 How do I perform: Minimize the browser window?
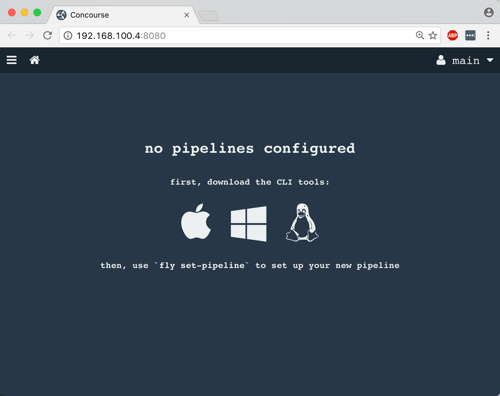pos(24,13)
